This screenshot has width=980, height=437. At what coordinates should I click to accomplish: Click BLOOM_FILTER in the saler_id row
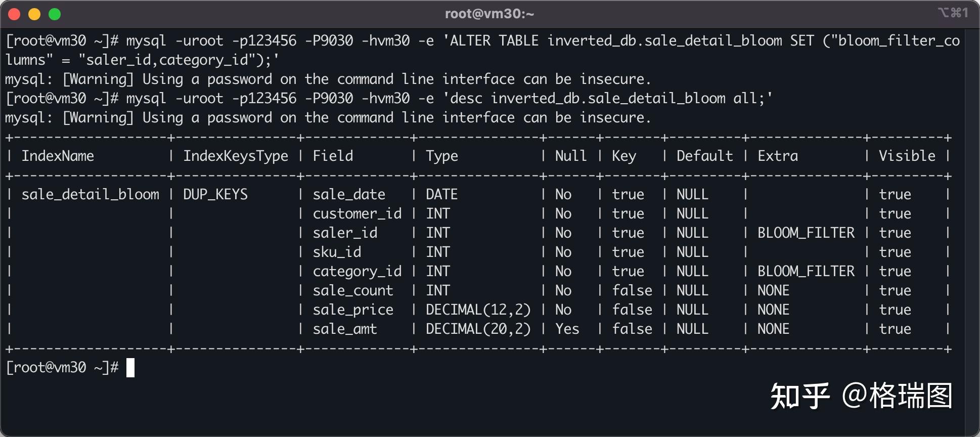tap(806, 233)
